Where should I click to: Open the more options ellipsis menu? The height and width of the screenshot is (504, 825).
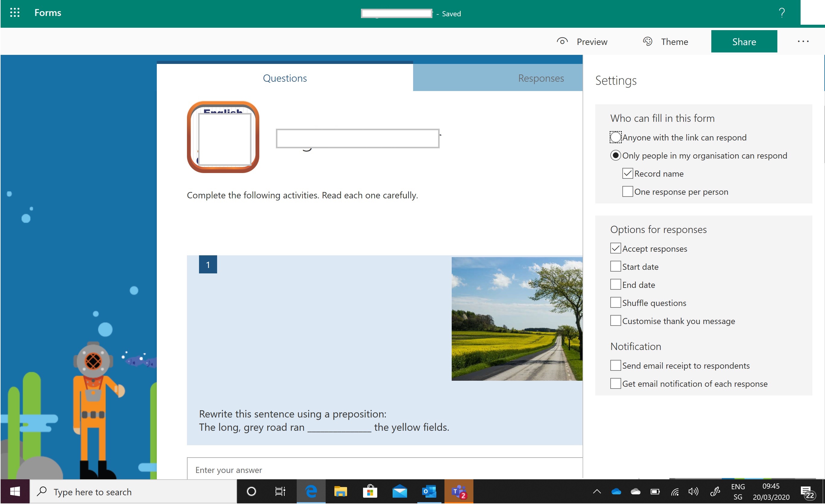pos(803,42)
